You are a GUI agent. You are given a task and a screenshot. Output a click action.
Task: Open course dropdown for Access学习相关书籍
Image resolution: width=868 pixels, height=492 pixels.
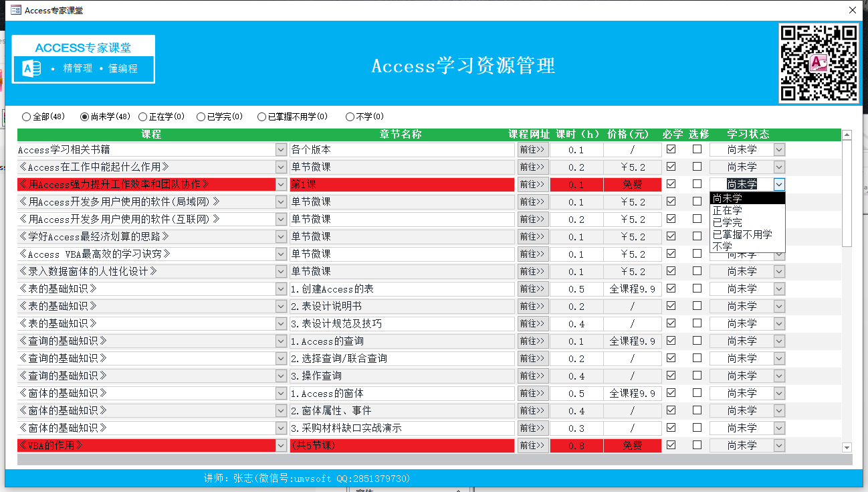281,150
